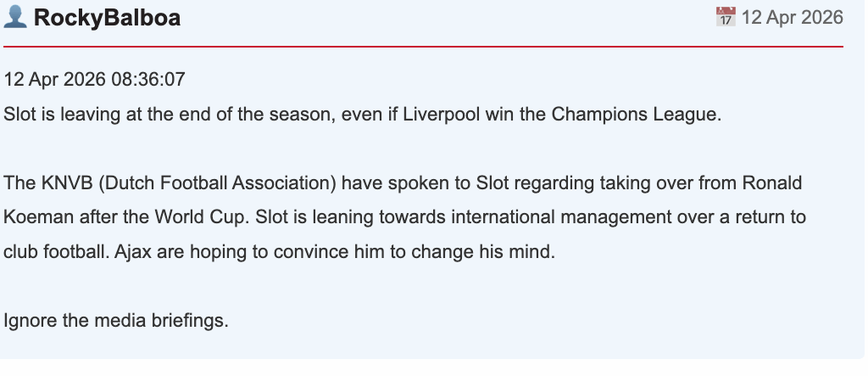The height and width of the screenshot is (376, 868).
Task: Click the user profile icon beside RockyBalboa
Action: coord(16,18)
